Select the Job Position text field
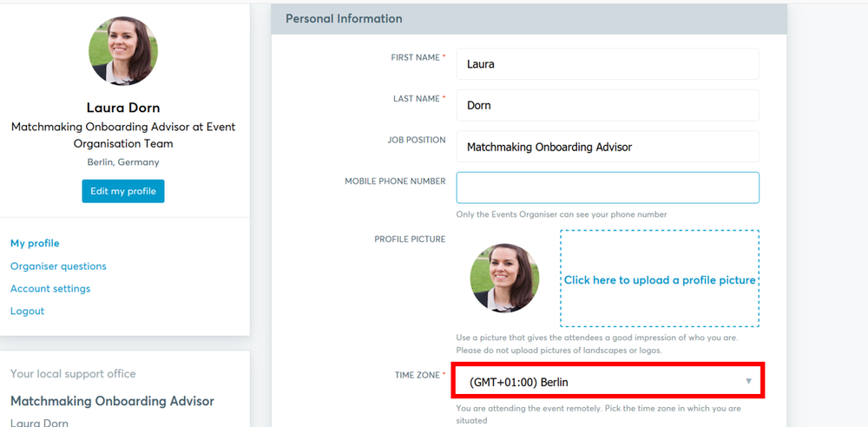This screenshot has height=427, width=868. pyautogui.click(x=608, y=146)
